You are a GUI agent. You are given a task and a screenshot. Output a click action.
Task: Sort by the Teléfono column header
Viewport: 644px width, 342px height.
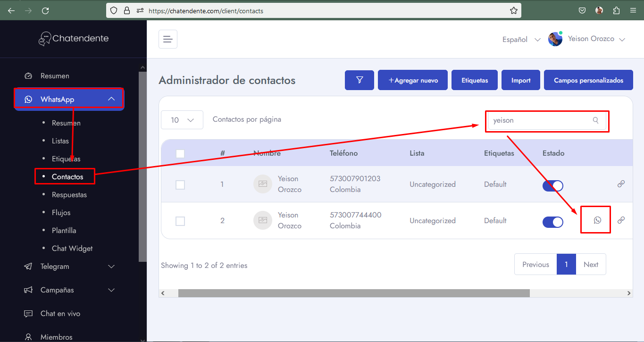tap(343, 153)
